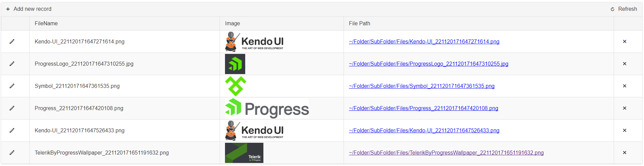Open the TelerikByProgressWallpaper file path link
644x166 pixels.
pyautogui.click(x=446, y=153)
